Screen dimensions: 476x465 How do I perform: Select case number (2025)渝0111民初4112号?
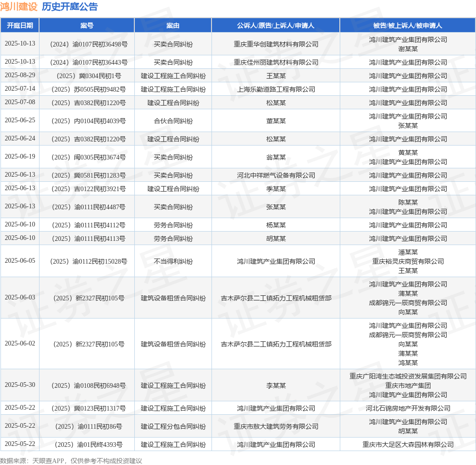[x=89, y=225]
